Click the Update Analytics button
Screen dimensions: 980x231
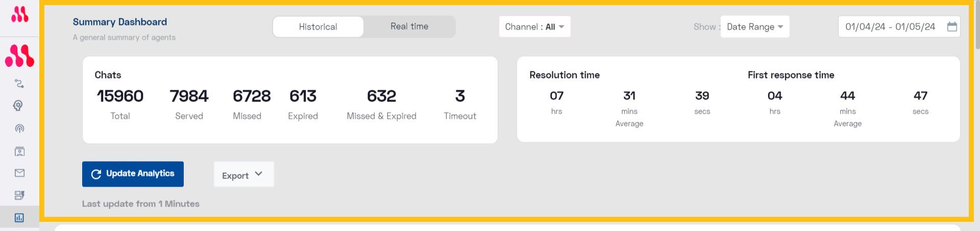pos(133,174)
